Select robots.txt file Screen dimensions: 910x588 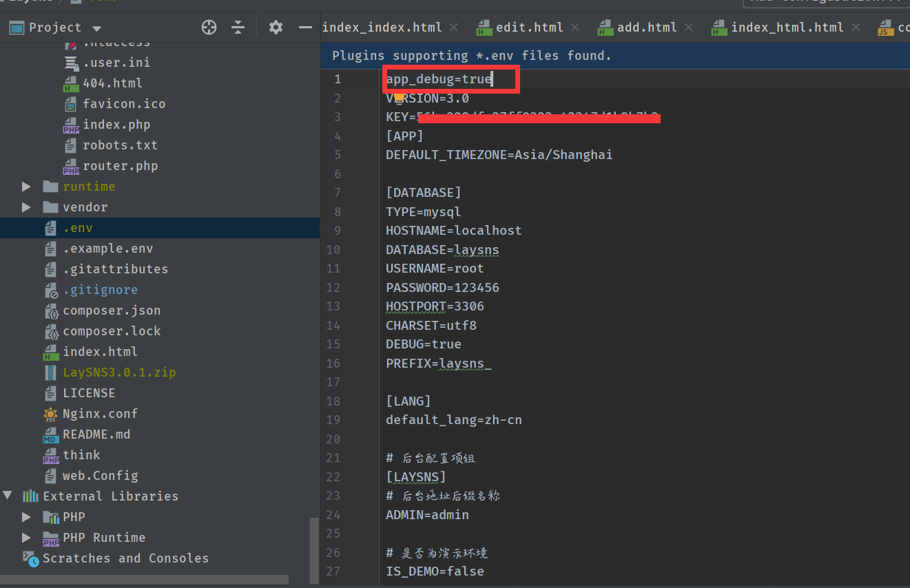click(x=121, y=145)
